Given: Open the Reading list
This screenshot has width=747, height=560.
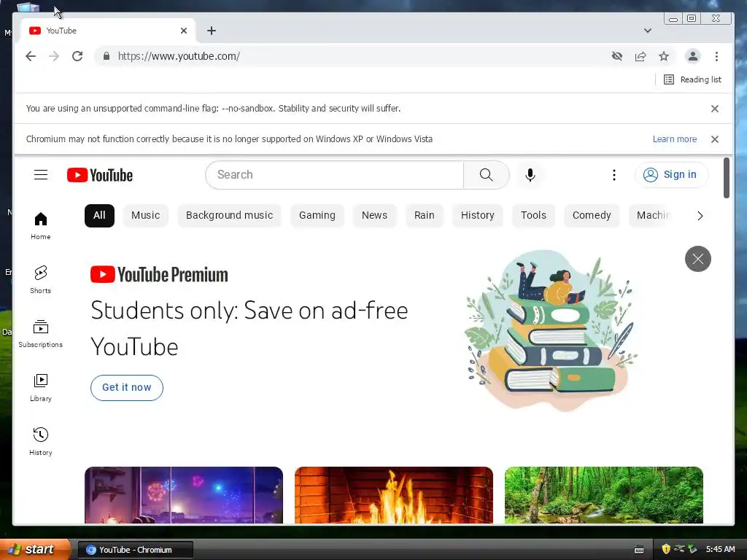Looking at the screenshot, I should coord(693,79).
